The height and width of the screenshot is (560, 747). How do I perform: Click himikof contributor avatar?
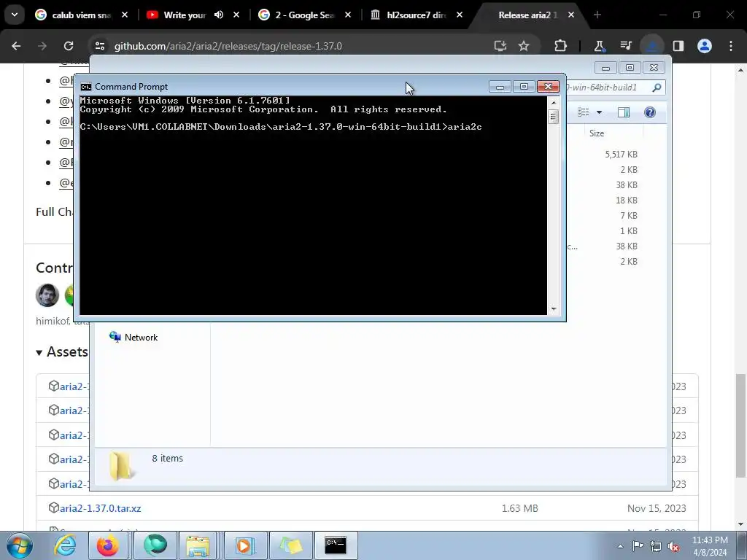(x=47, y=295)
